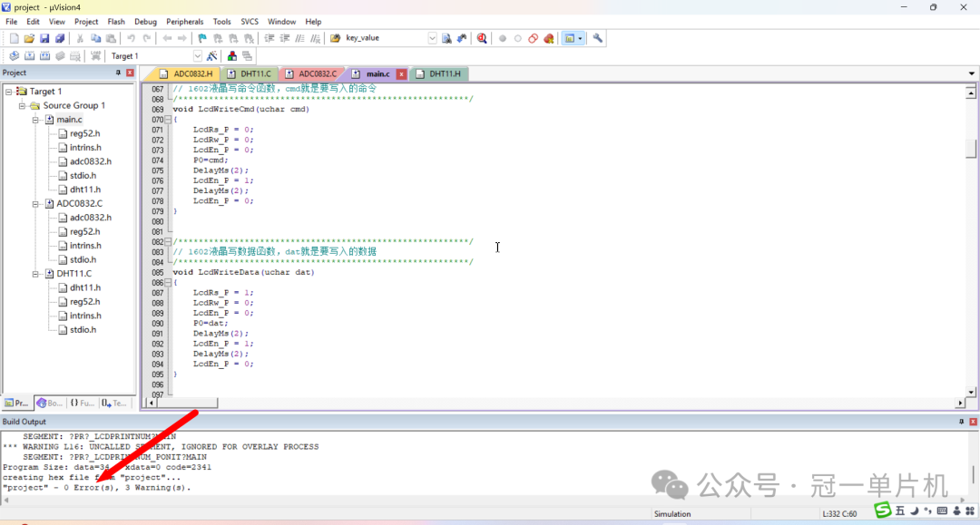This screenshot has height=525, width=980.
Task: Click the Paste toolbar icon
Action: coord(111,38)
